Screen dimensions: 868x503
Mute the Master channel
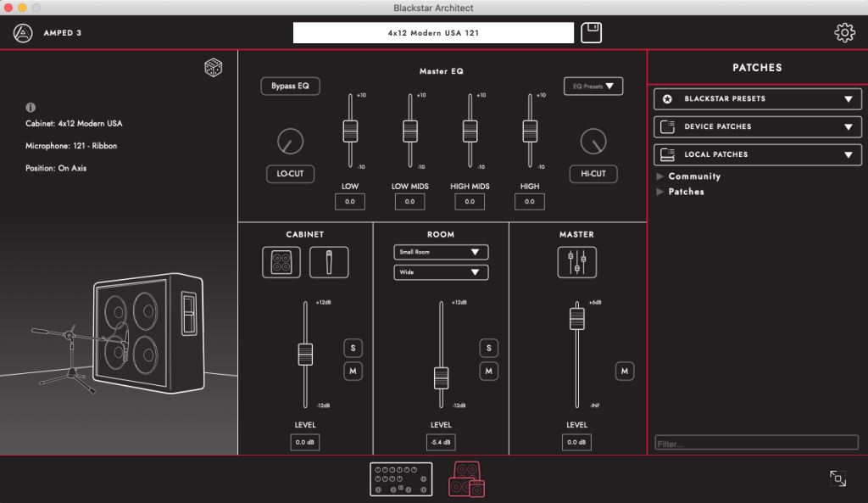[x=624, y=371]
